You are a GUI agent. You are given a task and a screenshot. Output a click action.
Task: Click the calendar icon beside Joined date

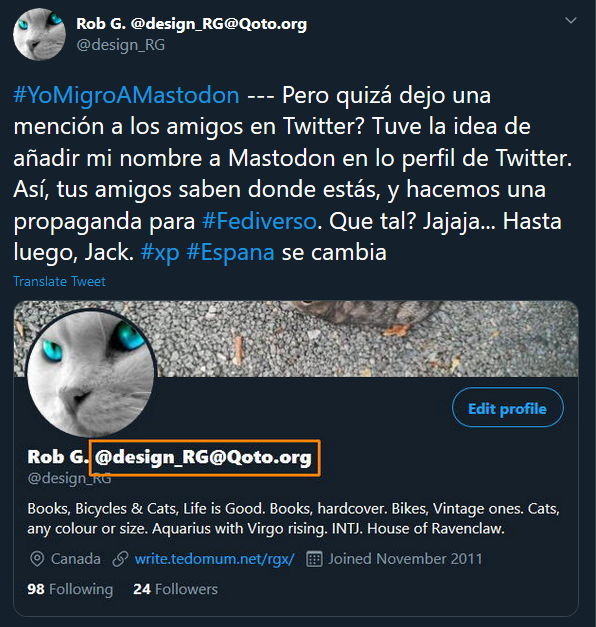314,559
